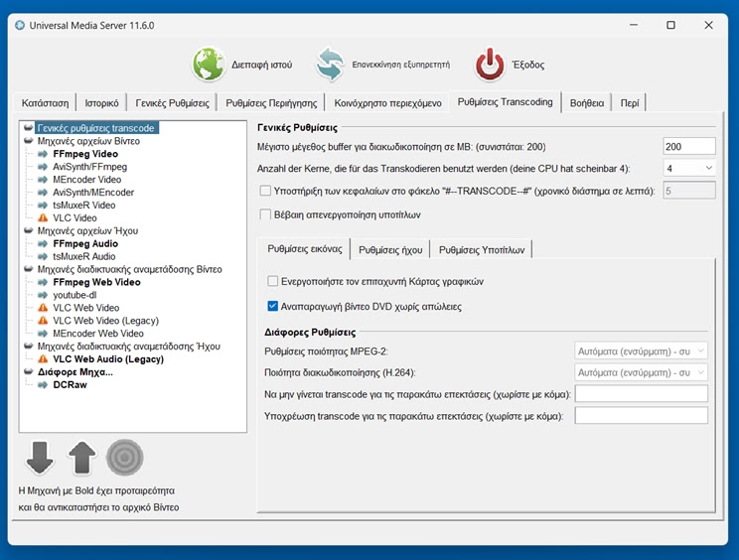Select the Ρυθμίσεις Transcoding tab
The width and height of the screenshot is (739, 560).
pos(505,101)
